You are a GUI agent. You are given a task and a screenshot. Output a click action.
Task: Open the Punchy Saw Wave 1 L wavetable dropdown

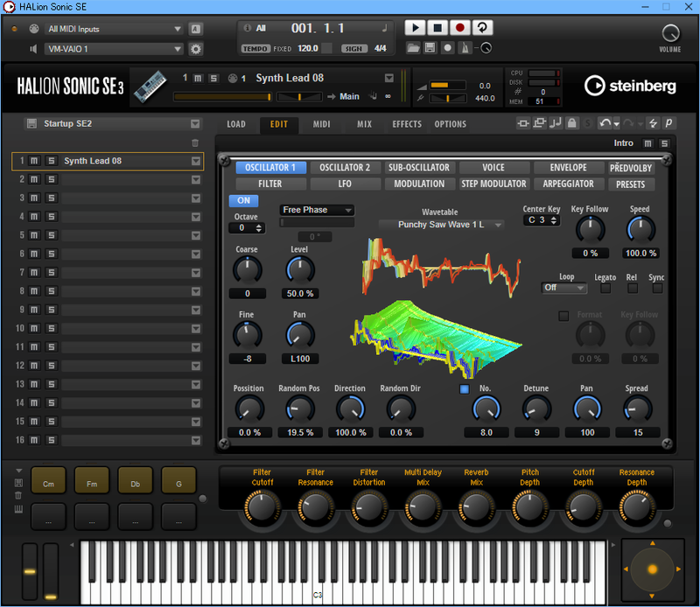(441, 225)
